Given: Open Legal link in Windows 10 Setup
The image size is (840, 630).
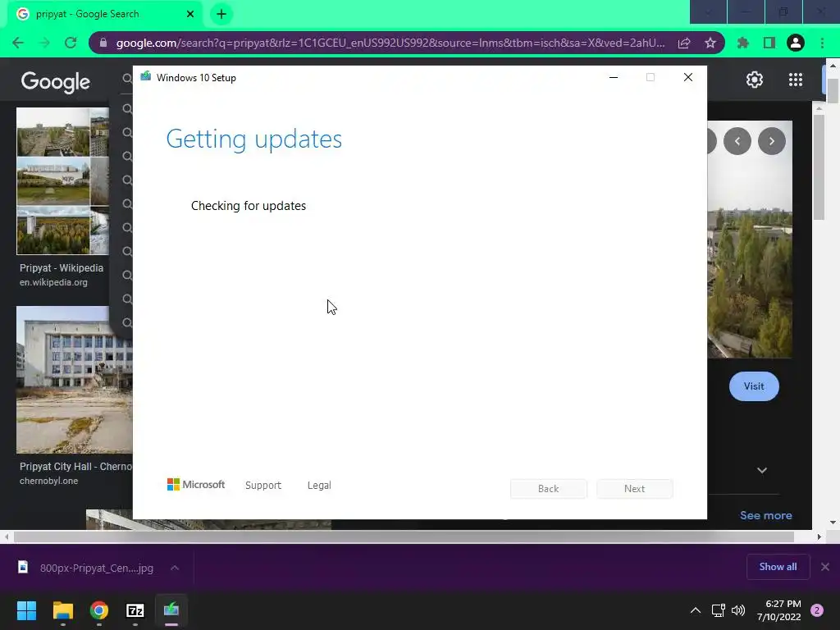Looking at the screenshot, I should [319, 486].
